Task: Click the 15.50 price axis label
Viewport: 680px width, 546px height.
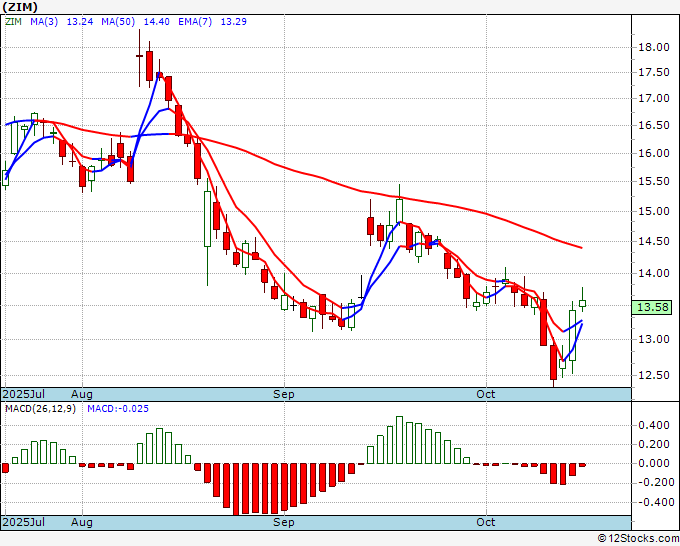Action: coord(654,182)
